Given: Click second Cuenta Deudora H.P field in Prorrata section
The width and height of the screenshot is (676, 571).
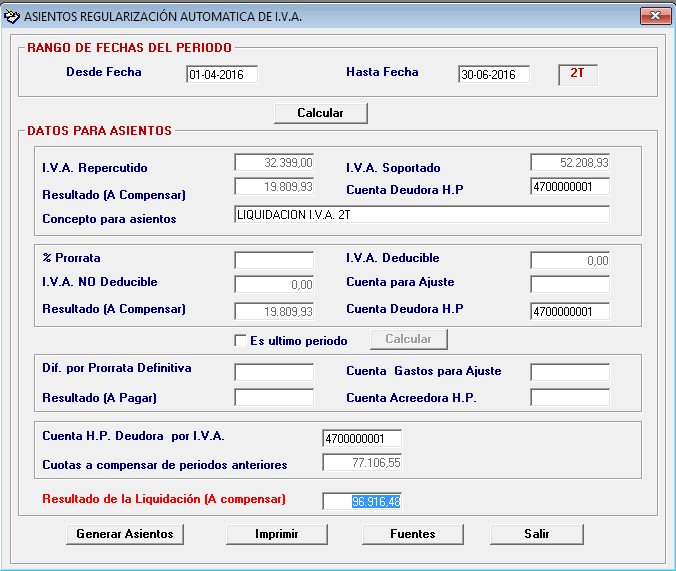Looking at the screenshot, I should coord(570,311).
